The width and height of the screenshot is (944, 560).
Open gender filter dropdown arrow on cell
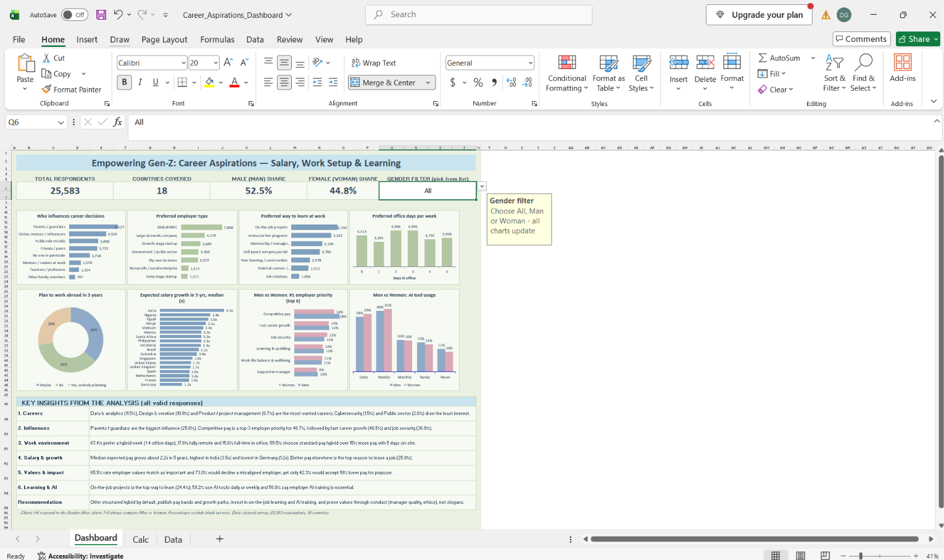[x=482, y=186]
